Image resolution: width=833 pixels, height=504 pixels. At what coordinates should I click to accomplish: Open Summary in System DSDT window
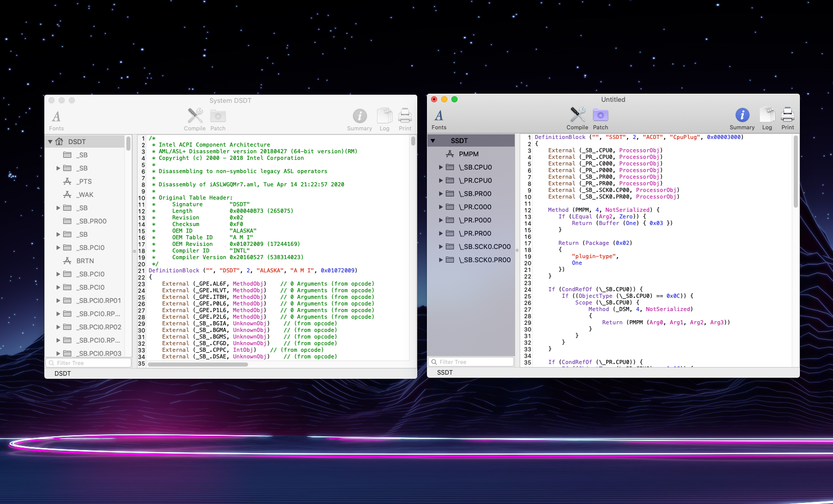pyautogui.click(x=360, y=116)
